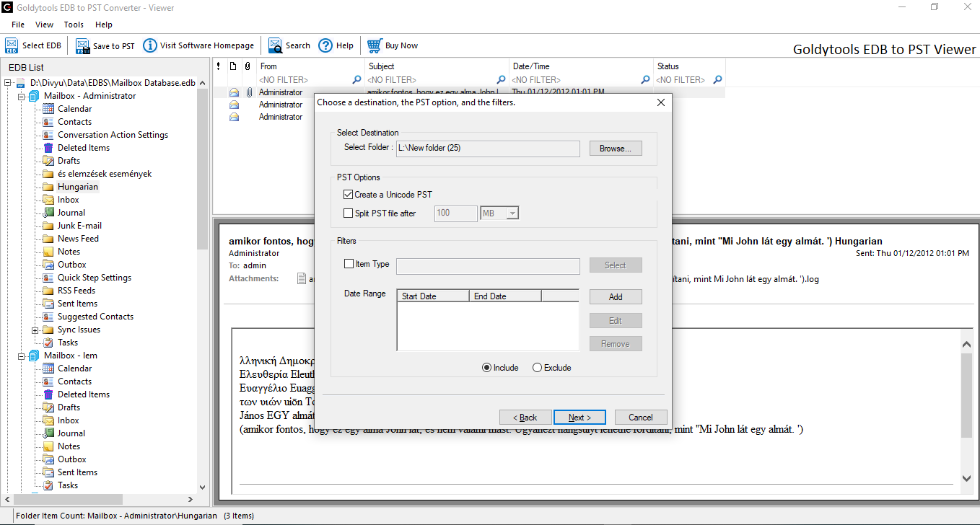Select Tasks icon under Mailbox - Administrator
The width and height of the screenshot is (980, 525).
(48, 343)
